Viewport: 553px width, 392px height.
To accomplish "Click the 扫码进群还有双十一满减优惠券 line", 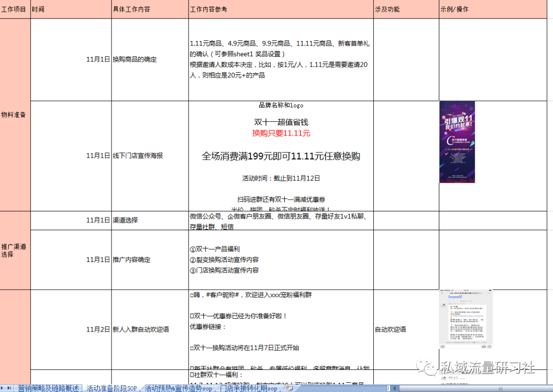I will point(281,200).
